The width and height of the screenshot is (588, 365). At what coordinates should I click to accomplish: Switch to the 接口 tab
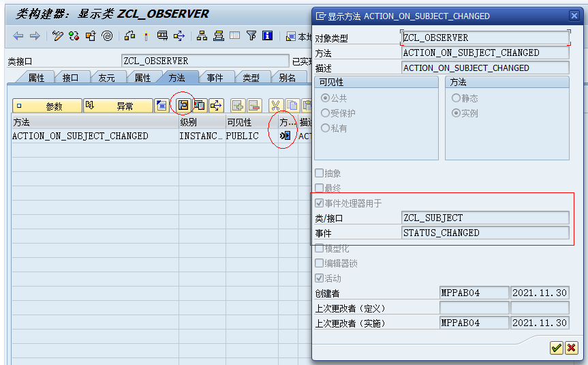(70, 78)
